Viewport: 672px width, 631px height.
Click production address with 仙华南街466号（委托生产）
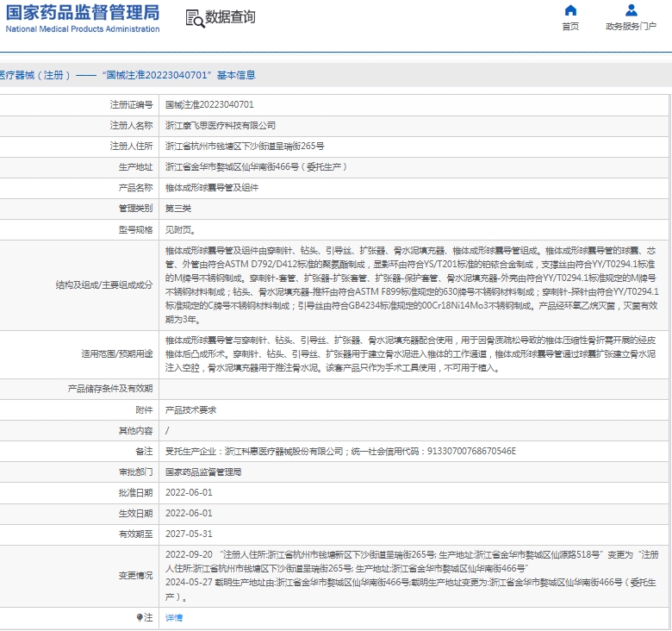pyautogui.click(x=256, y=166)
